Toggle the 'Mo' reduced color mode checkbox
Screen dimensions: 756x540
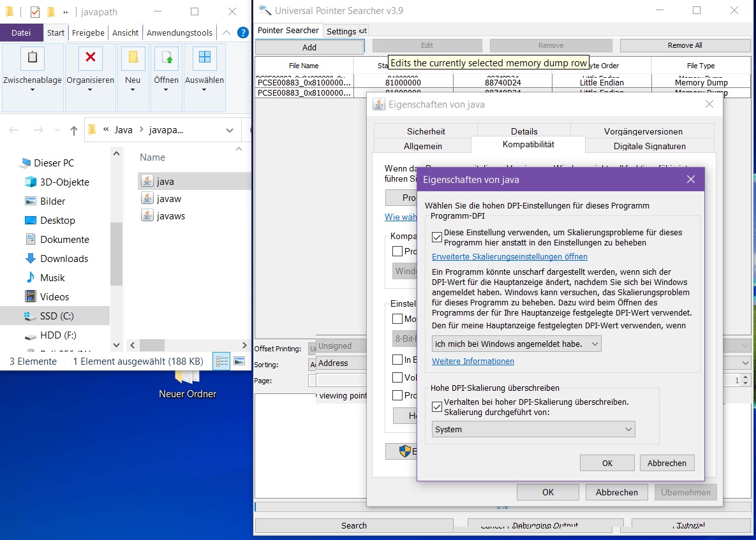(x=397, y=318)
